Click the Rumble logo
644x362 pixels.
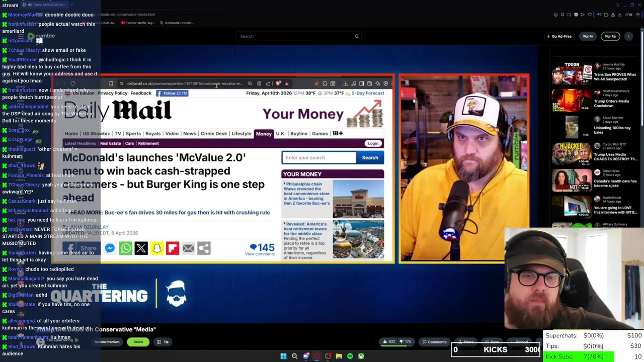(41, 36)
